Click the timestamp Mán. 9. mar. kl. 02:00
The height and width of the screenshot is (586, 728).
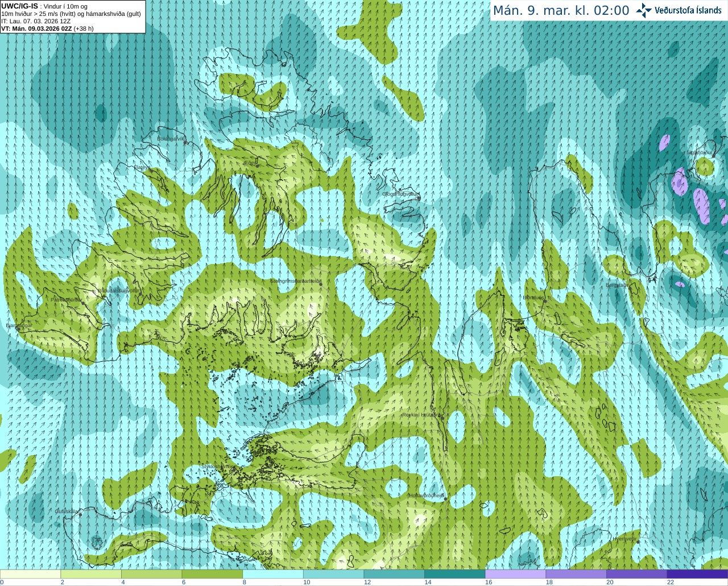[x=561, y=11]
